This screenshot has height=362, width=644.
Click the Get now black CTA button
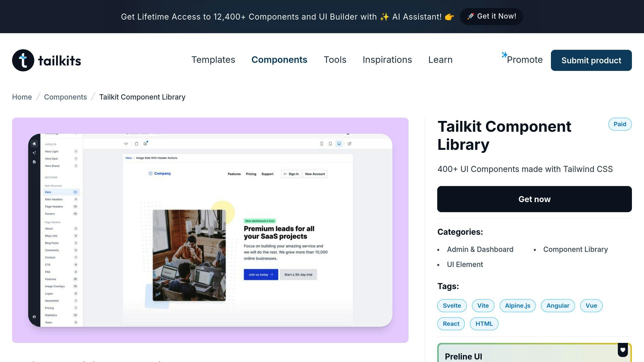point(534,199)
